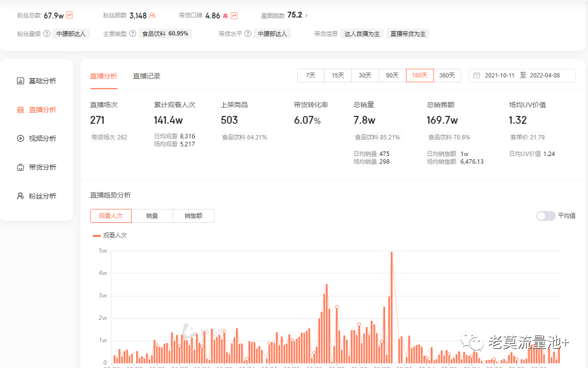Switch to the 直播记录 tab
The height and width of the screenshot is (368, 588).
[x=146, y=76]
